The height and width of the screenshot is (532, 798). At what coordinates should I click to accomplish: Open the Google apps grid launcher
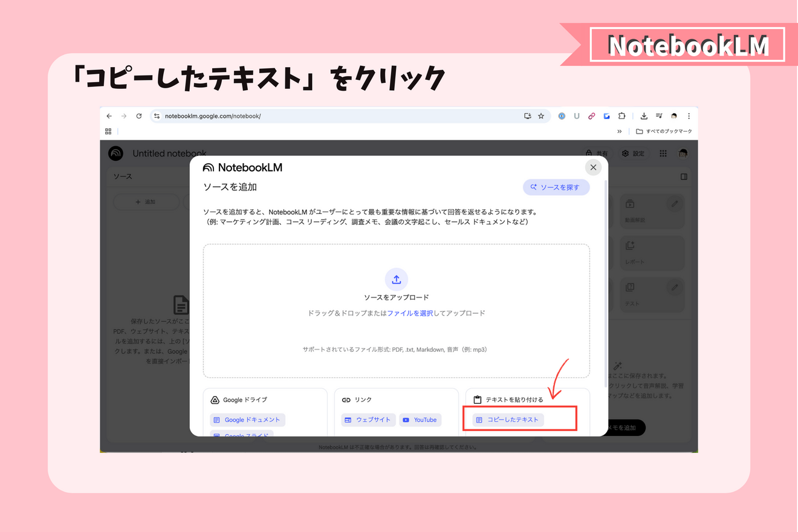[x=663, y=153]
